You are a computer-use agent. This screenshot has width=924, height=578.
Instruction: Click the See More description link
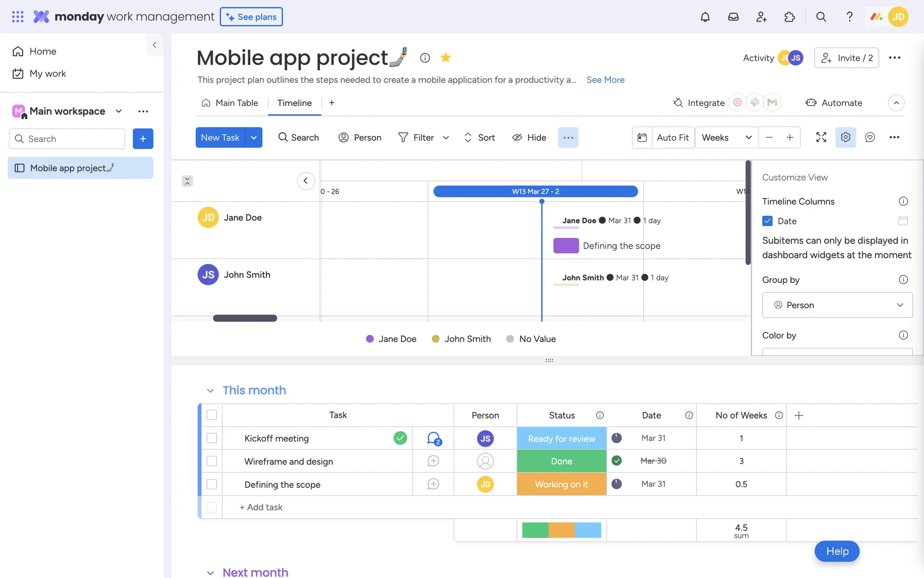[x=605, y=80]
